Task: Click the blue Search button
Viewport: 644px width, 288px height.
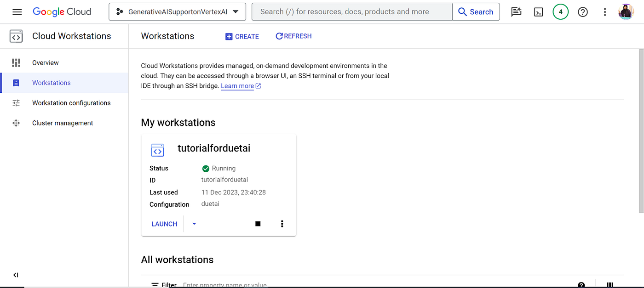Action: click(x=476, y=12)
